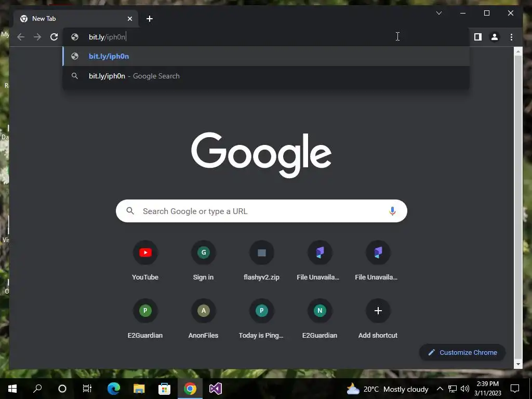Screen dimensions: 532x399
Task: Close the New Tab tab
Action: (129, 19)
